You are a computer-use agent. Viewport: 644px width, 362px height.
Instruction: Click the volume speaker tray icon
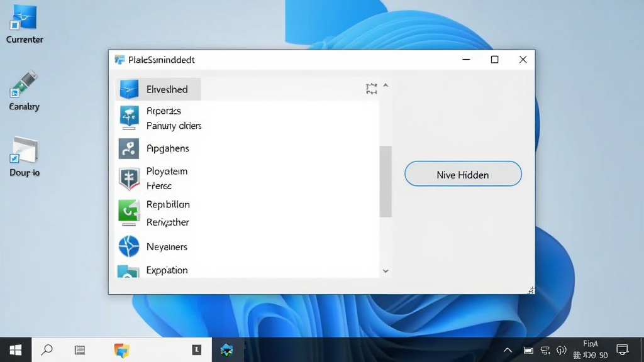point(562,351)
